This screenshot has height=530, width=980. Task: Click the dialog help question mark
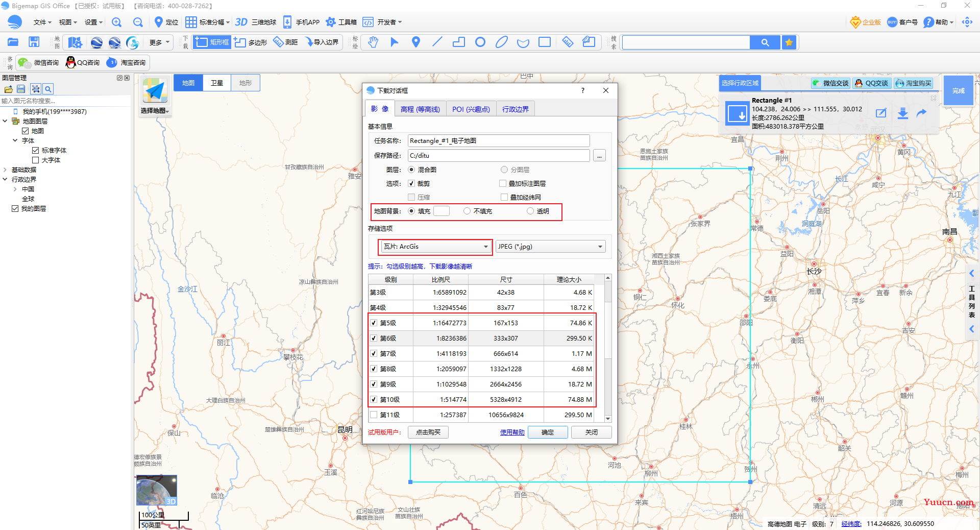[583, 90]
